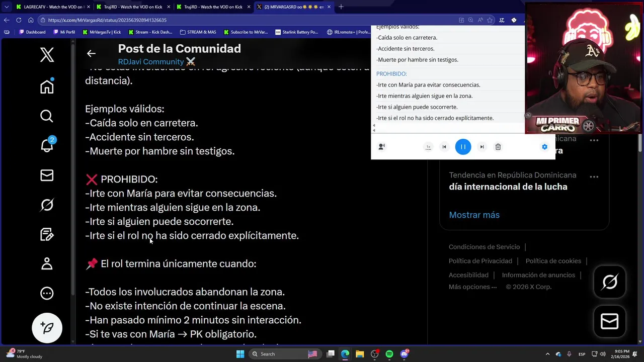Click the X logo in the sidebar
644x362 pixels.
coord(47,55)
